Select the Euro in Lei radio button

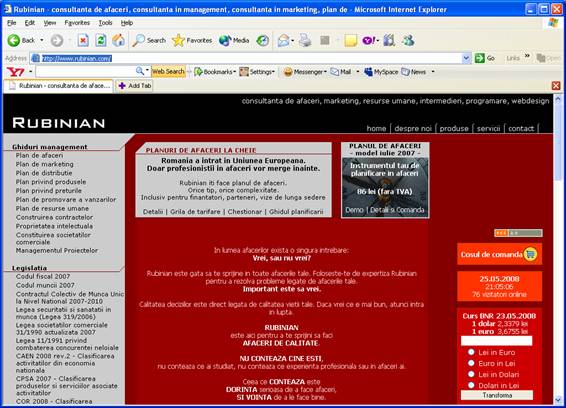(471, 363)
